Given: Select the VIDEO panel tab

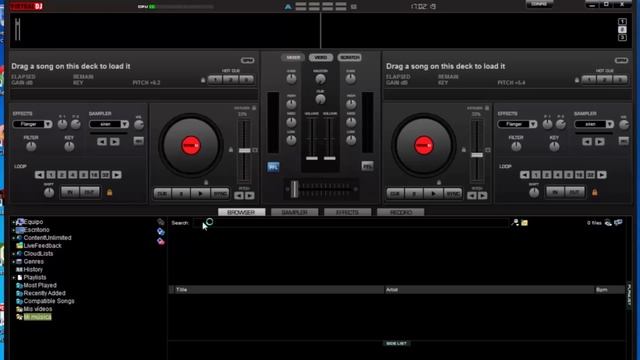Looking at the screenshot, I should click(321, 58).
